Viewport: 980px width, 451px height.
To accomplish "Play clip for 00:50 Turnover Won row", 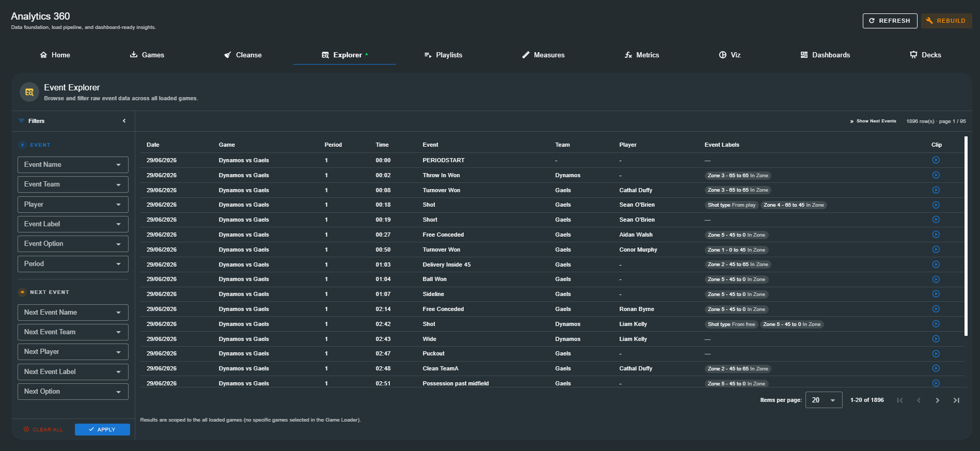I will point(936,250).
